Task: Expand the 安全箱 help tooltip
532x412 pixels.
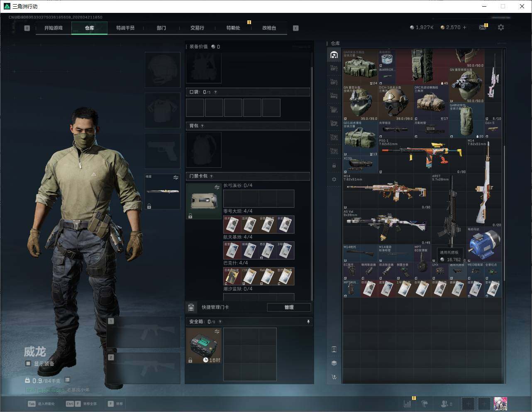Action: pos(220,321)
